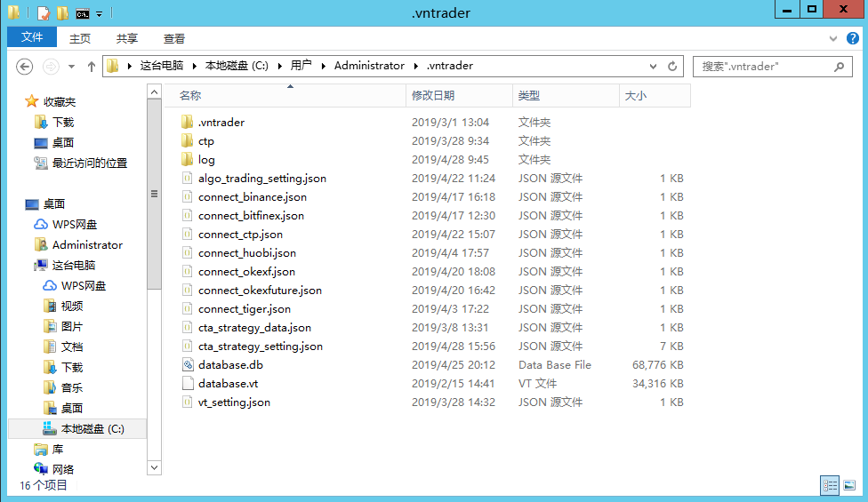Viewport: 868px width, 502px height.
Task: Open the 文件 menu tab
Action: coord(32,37)
